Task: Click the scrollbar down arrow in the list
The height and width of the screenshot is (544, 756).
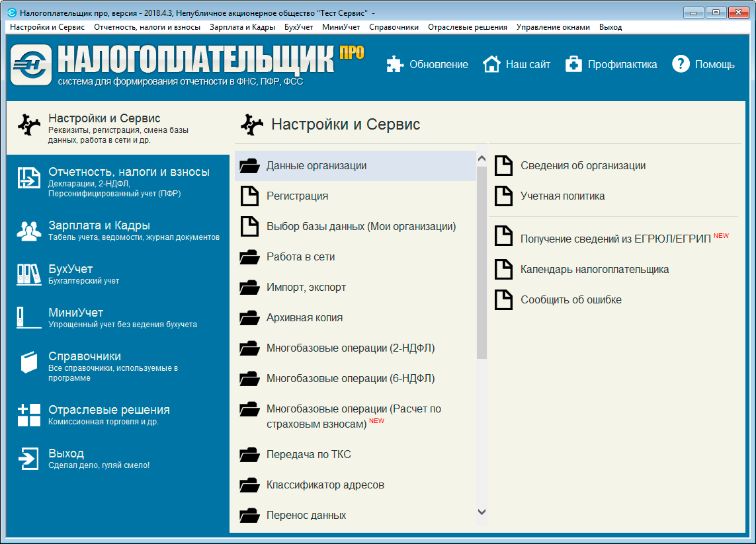Action: pos(482,512)
